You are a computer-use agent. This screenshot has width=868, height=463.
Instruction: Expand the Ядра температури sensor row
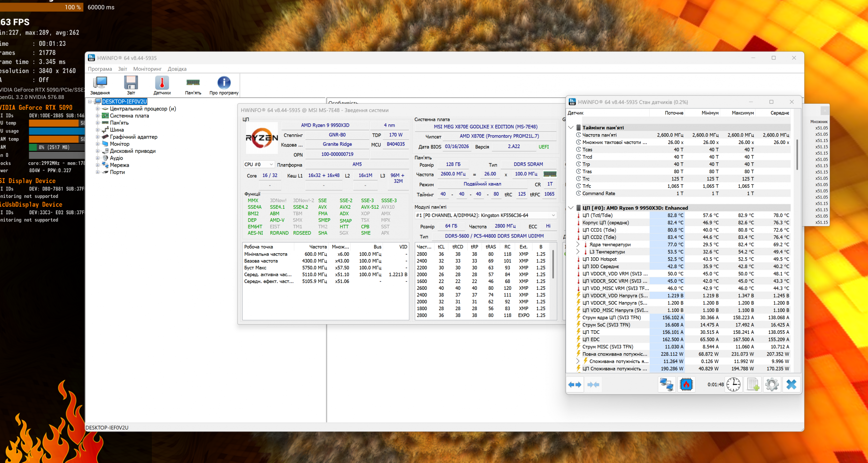click(578, 244)
